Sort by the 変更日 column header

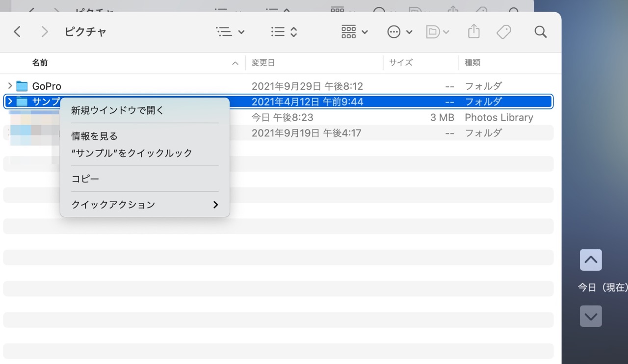(263, 63)
